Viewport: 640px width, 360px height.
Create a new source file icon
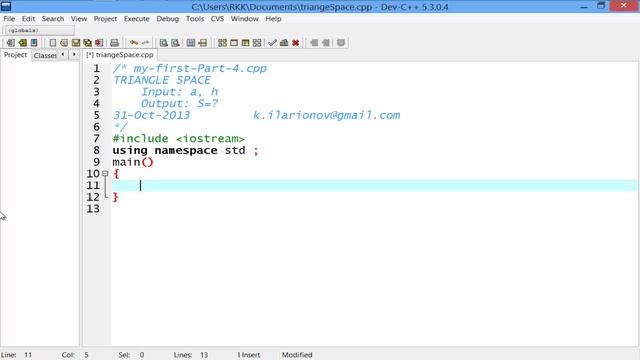(x=53, y=42)
